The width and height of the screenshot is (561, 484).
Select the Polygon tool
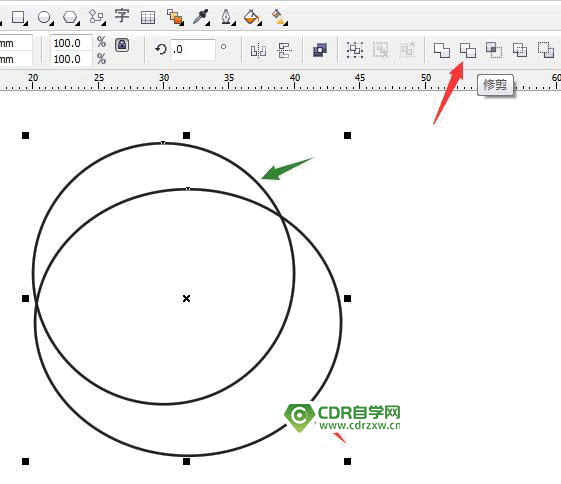70,17
